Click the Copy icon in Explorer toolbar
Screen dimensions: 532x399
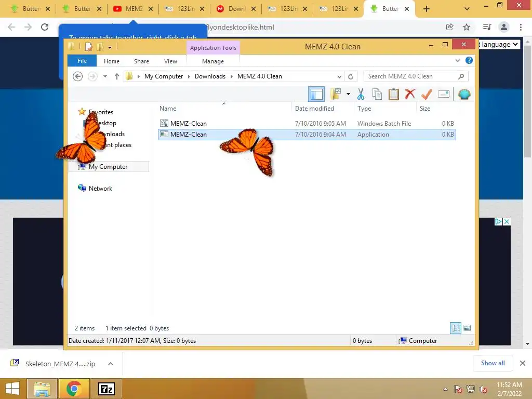(x=377, y=95)
